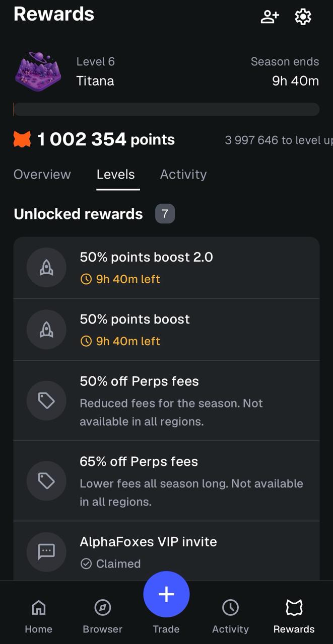Tap the level progress bar
The height and width of the screenshot is (644, 333).
(x=166, y=110)
